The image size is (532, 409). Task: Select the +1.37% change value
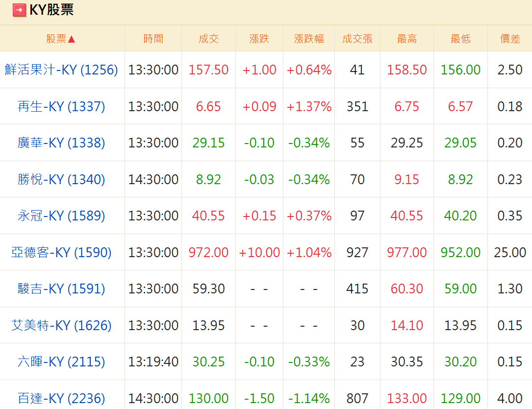tap(309, 106)
